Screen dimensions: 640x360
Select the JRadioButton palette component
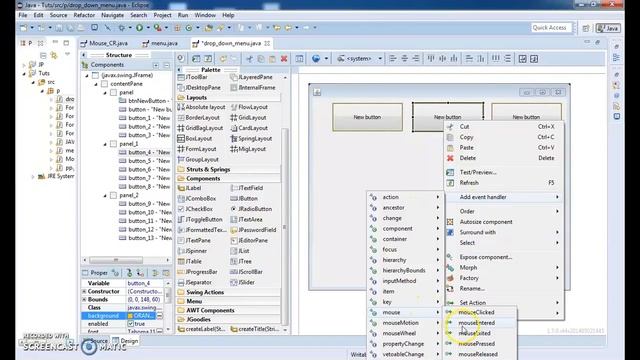tap(251, 209)
